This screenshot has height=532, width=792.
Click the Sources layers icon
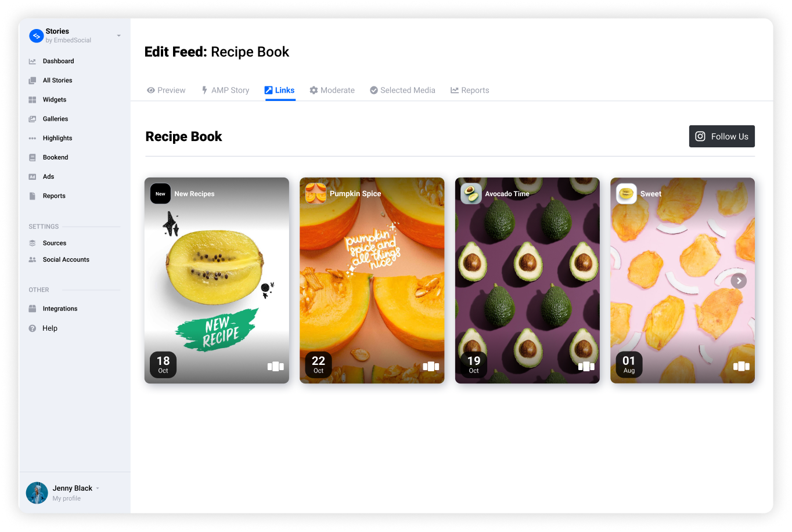pos(33,243)
